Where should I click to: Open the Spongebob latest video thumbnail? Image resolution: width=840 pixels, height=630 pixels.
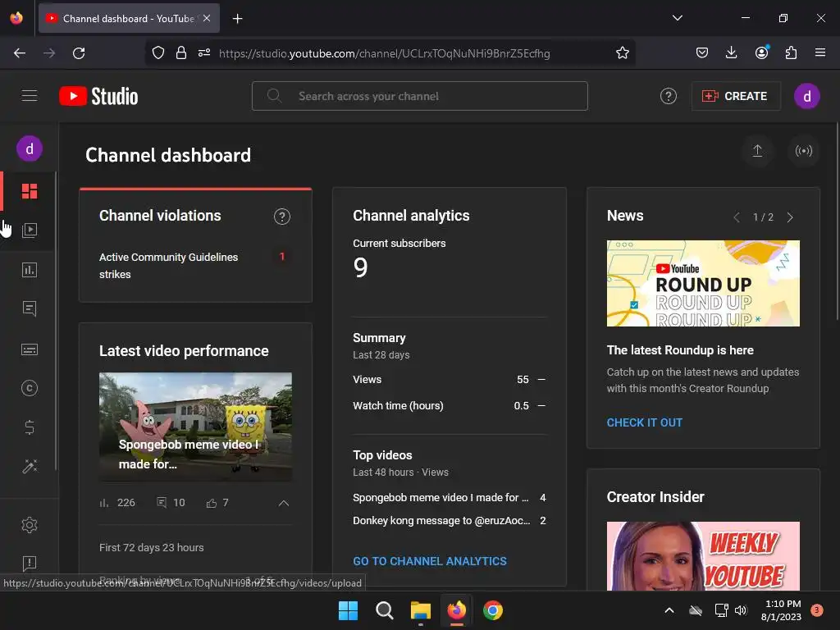pyautogui.click(x=195, y=427)
